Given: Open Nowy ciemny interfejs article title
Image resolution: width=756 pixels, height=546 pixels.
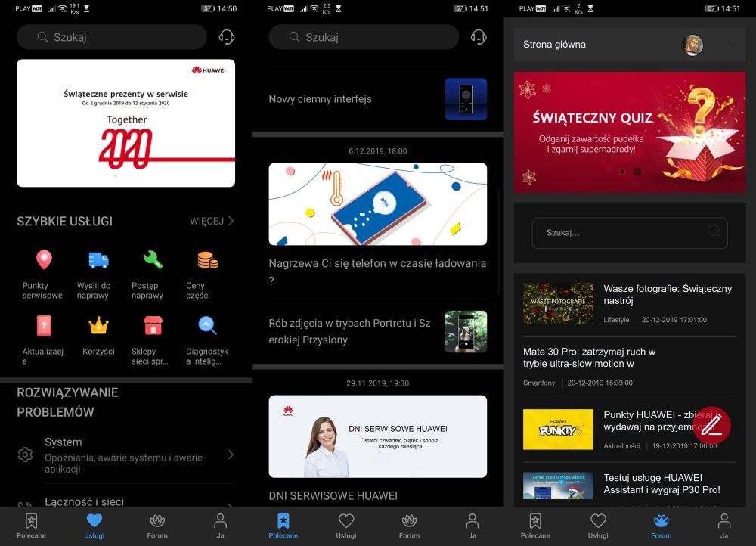Looking at the screenshot, I should (x=320, y=99).
